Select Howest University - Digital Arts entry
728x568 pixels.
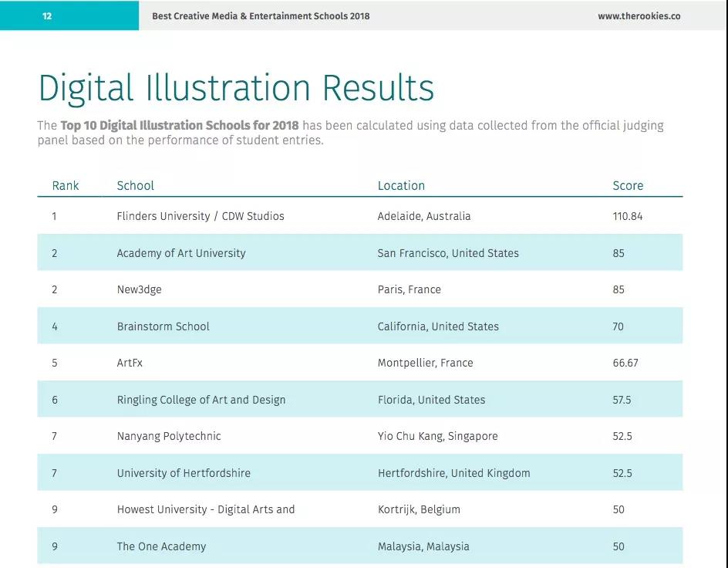[x=206, y=509]
